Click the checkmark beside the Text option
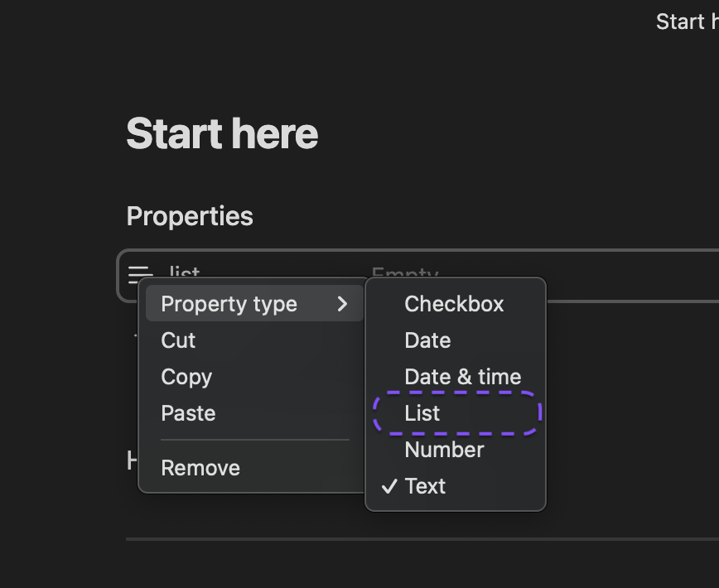The width and height of the screenshot is (719, 588). point(389,486)
